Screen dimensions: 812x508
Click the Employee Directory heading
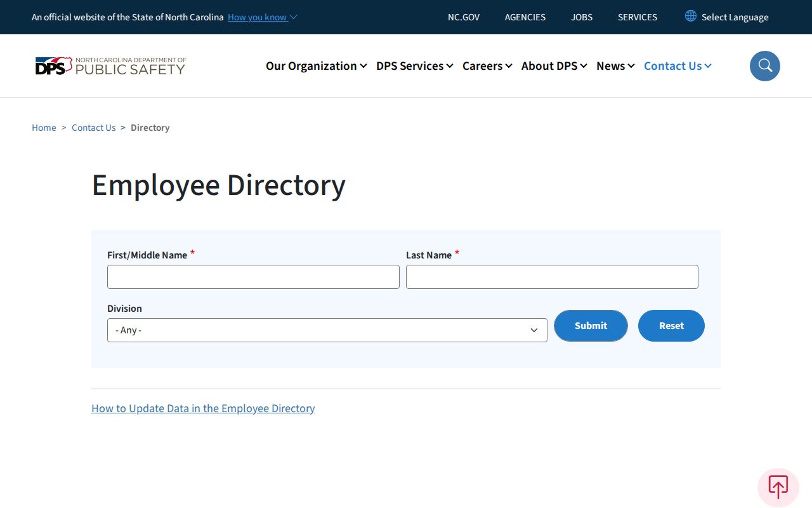pos(219,185)
